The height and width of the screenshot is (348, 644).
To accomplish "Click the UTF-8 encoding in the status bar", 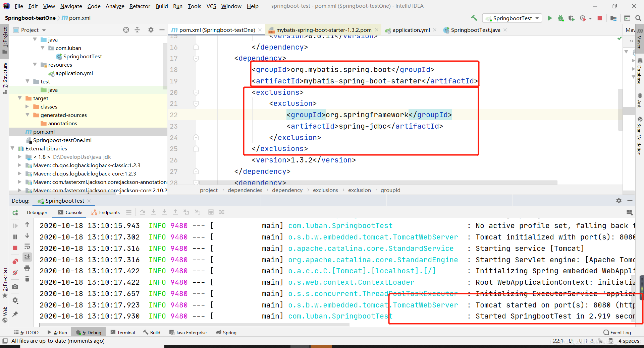I will (586, 341).
